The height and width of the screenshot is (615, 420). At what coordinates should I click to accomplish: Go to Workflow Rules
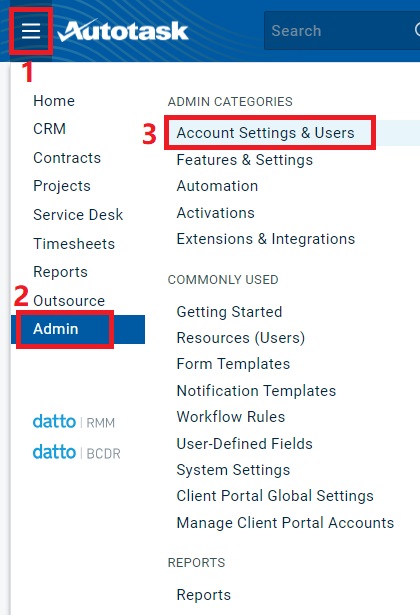click(231, 417)
